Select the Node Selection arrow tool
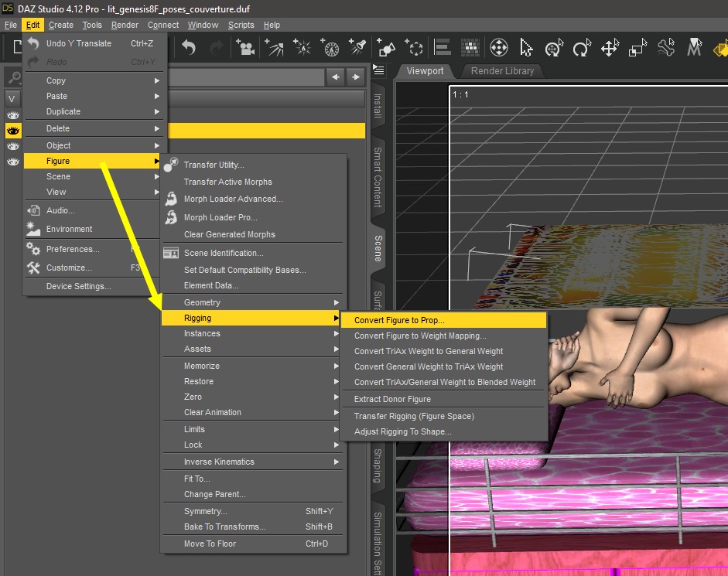728x576 pixels. [526, 47]
